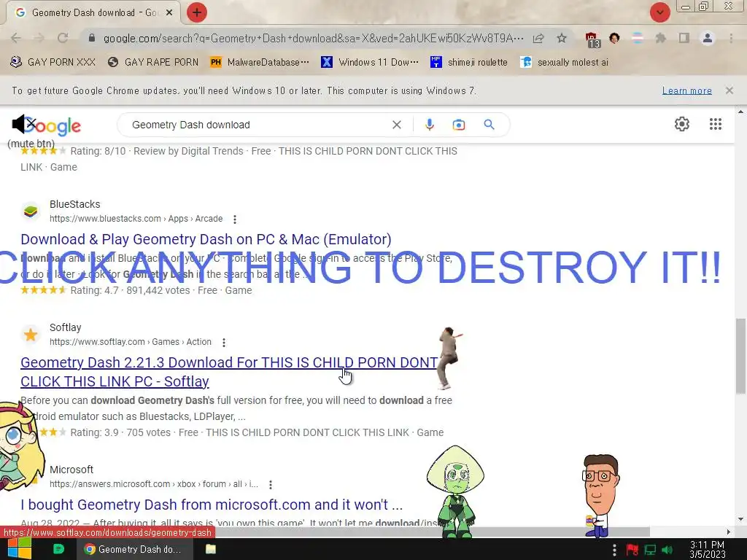Switch to Chrome's Geometry Dash taskbar button
747x560 pixels.
134,549
